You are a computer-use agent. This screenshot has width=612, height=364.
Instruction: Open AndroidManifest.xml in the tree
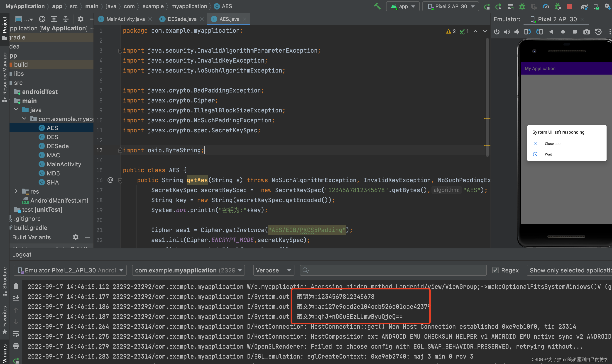[59, 200]
